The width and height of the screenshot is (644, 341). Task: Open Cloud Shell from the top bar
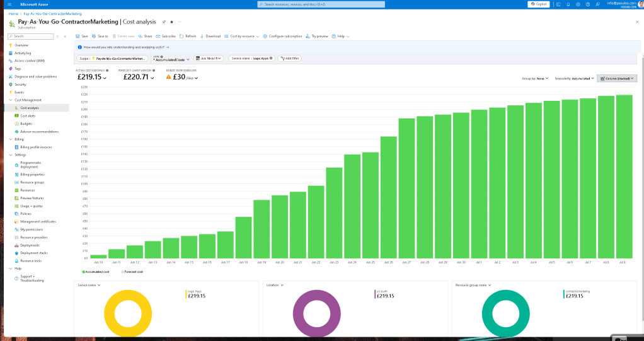pyautogui.click(x=558, y=4)
